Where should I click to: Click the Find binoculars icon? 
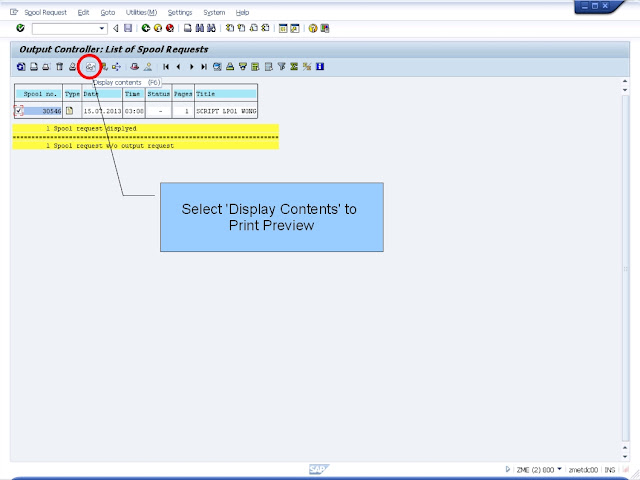click(200, 28)
